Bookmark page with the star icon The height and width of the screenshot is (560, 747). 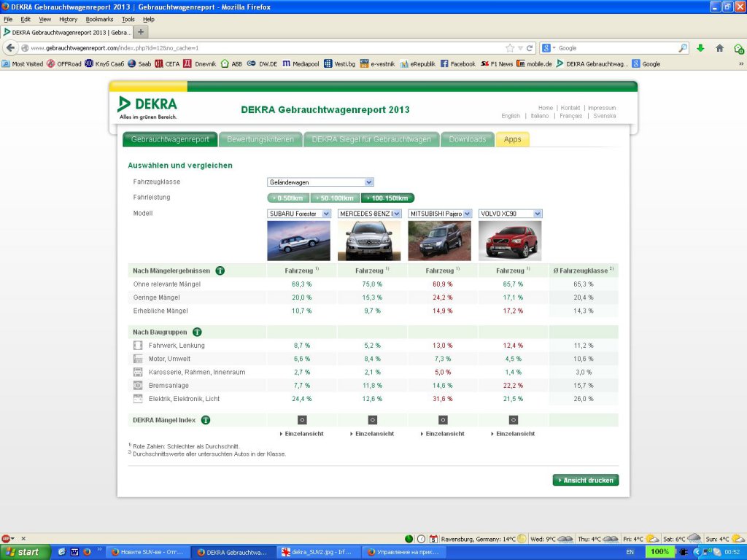510,48
